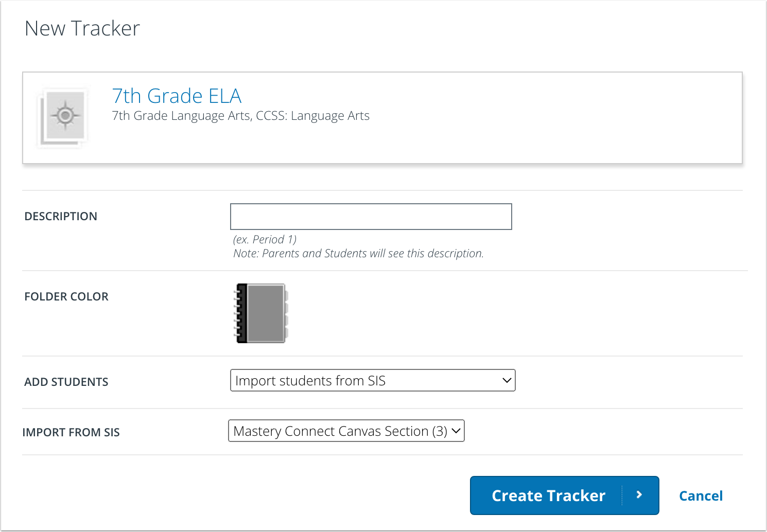Cancel the new tracker creation

(x=701, y=496)
